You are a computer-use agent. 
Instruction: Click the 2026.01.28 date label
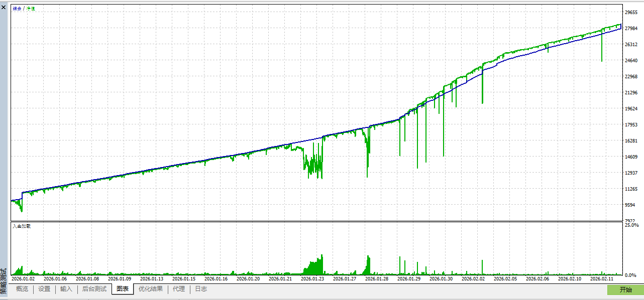(x=377, y=278)
